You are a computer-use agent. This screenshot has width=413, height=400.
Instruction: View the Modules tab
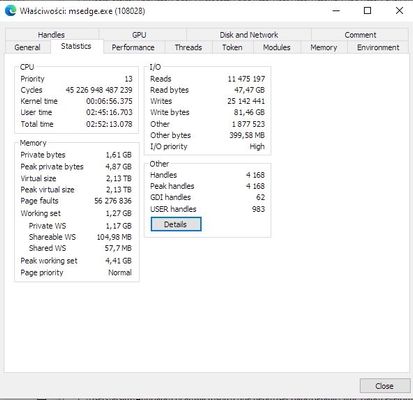click(x=277, y=47)
